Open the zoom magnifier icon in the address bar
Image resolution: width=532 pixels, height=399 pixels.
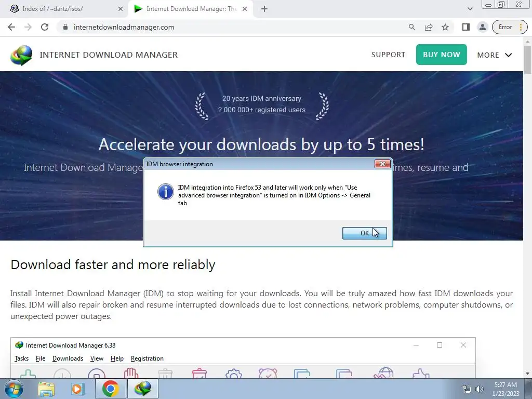(x=412, y=27)
